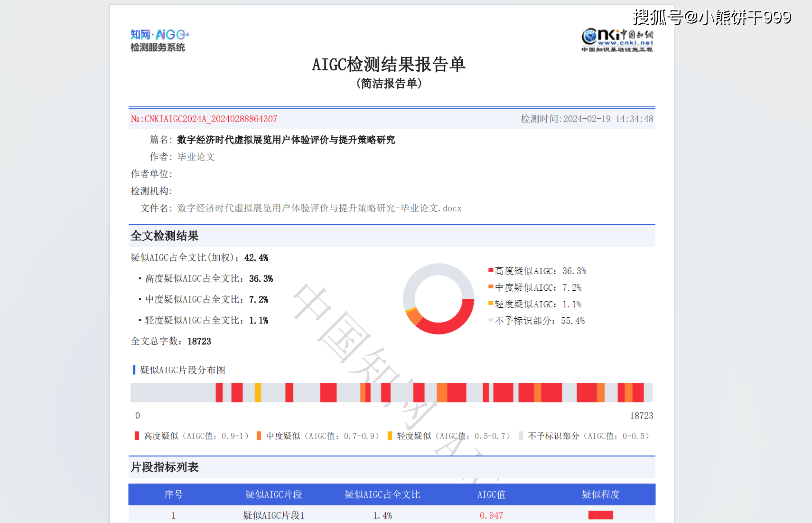
Task: Click the AIGC value 0.947 in the table
Action: coord(492,515)
